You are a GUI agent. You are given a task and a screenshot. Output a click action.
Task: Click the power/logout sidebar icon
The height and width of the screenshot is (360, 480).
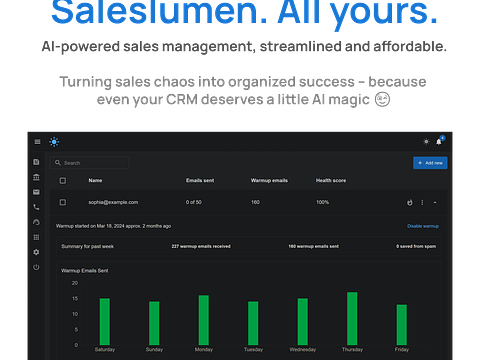pos(36,267)
